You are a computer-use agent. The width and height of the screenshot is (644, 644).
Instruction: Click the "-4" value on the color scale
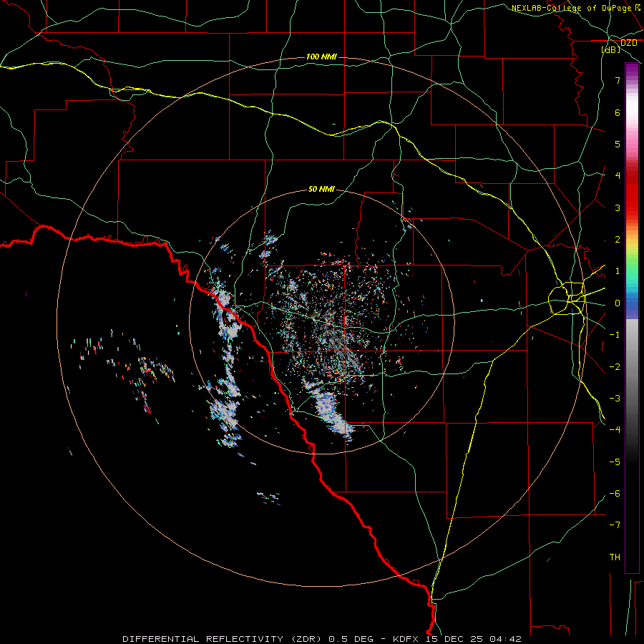pyautogui.click(x=615, y=430)
